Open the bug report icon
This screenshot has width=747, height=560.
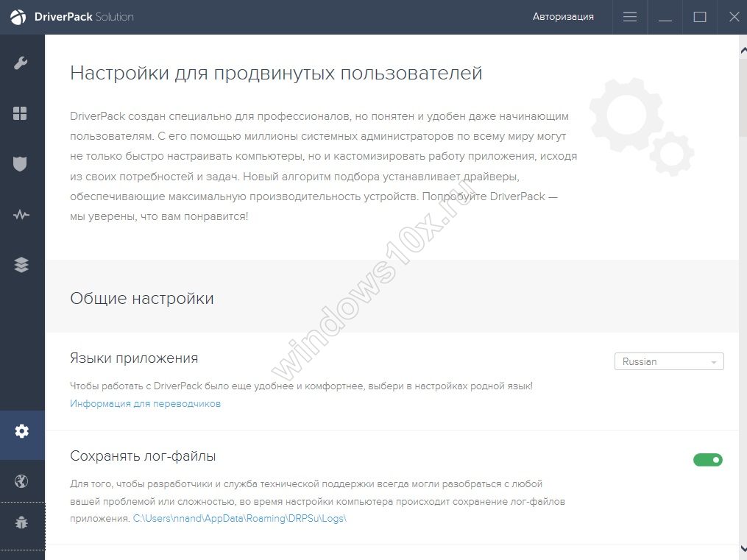click(21, 522)
